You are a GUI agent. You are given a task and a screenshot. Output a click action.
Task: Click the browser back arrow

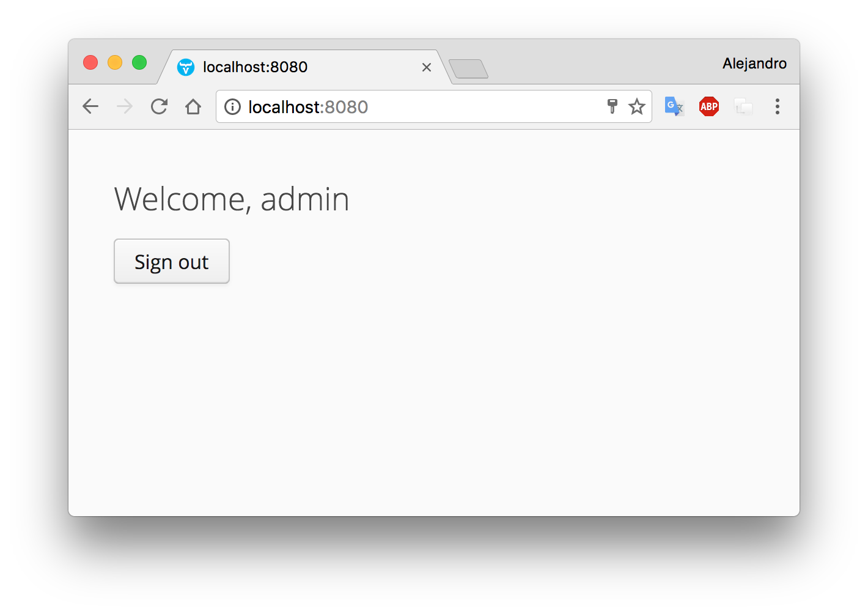[90, 107]
